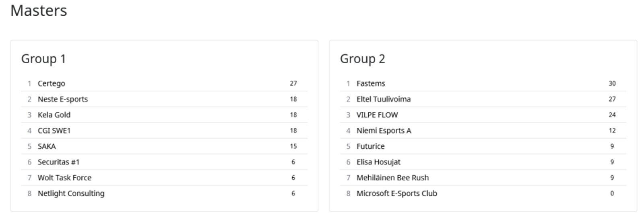Open Microsoft E-Sports Club entry
This screenshot has height=218, width=644.
pos(396,193)
